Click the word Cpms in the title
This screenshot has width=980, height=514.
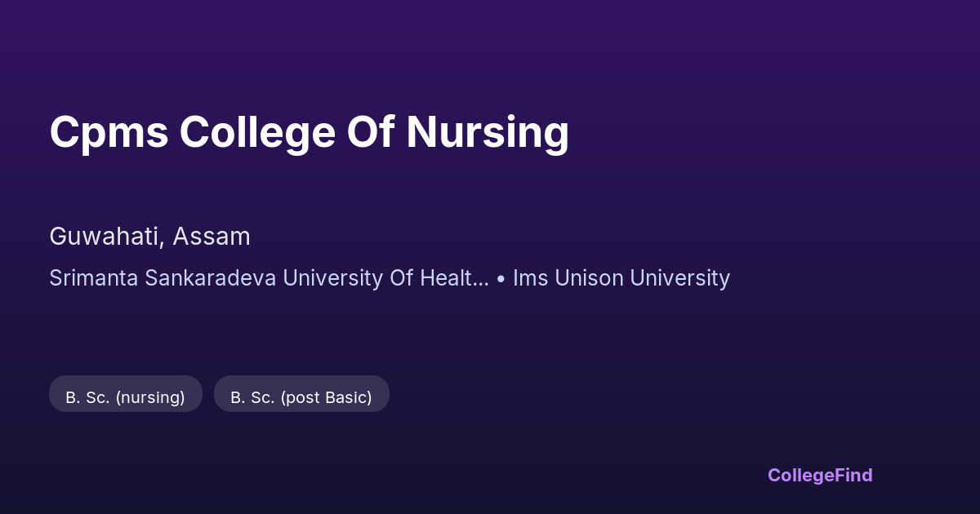tap(109, 132)
